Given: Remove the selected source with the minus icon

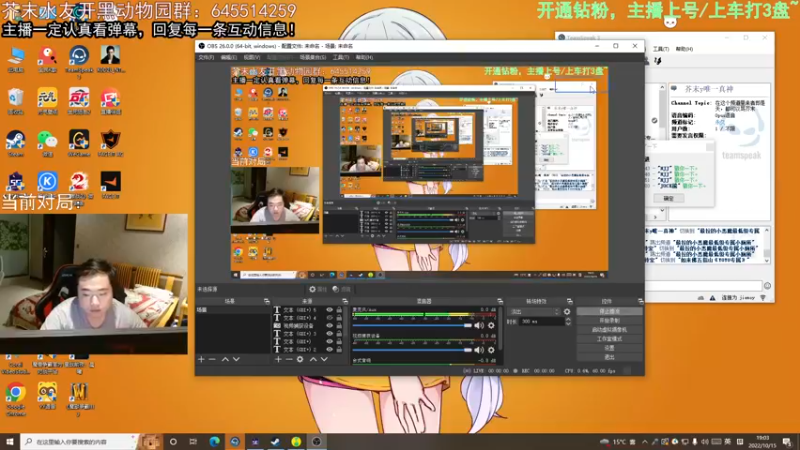Looking at the screenshot, I should [x=289, y=359].
